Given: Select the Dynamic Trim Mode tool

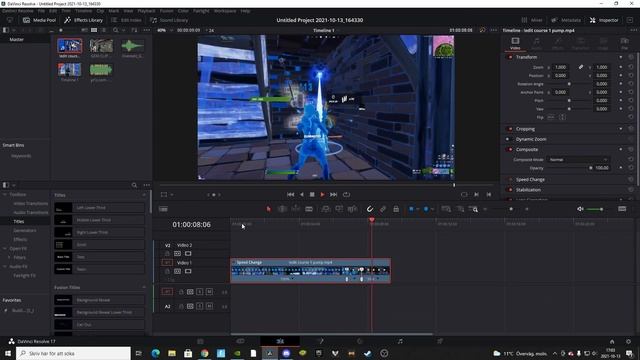Looking at the screenshot, I should (296, 209).
